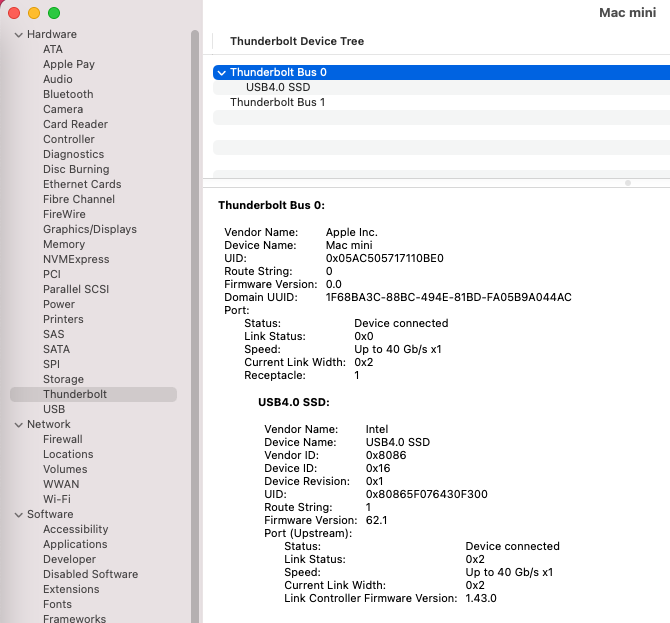
Task: Click the Domain UUID value text
Action: [x=449, y=297]
